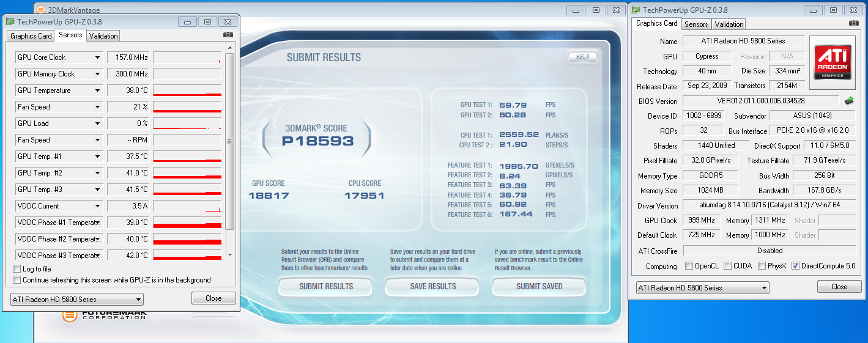Screen dimensions: 868x343
Task: Click the Driver Version field
Action: (x=769, y=205)
